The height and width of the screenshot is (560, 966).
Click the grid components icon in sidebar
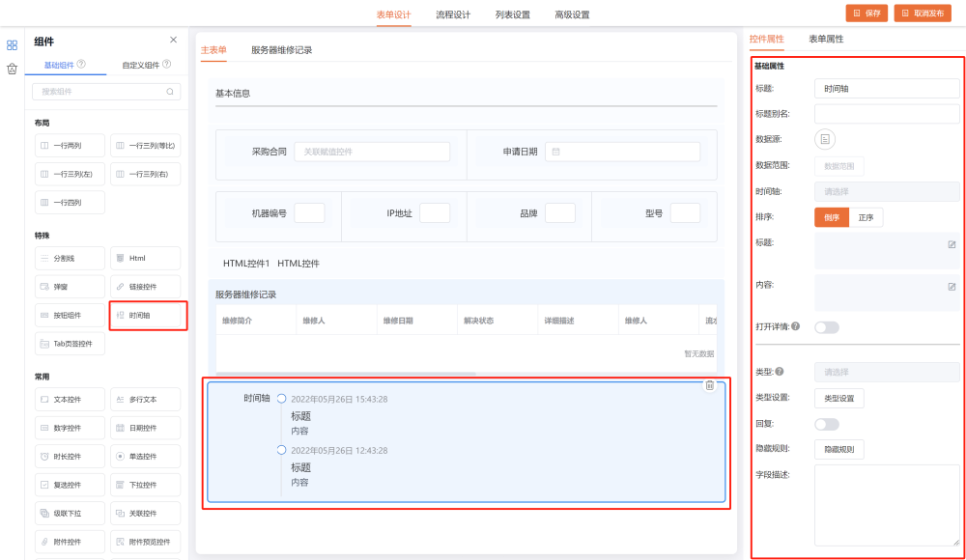(13, 44)
